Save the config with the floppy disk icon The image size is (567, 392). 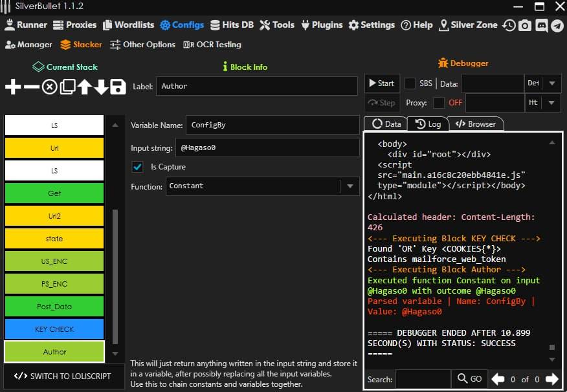pos(118,87)
